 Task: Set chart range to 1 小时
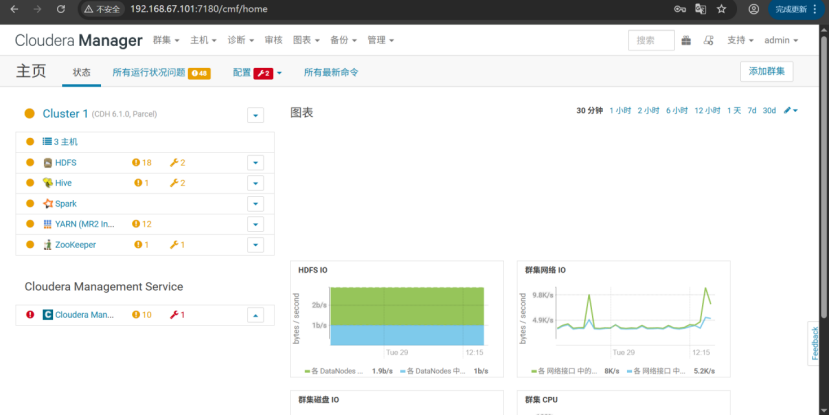click(620, 111)
